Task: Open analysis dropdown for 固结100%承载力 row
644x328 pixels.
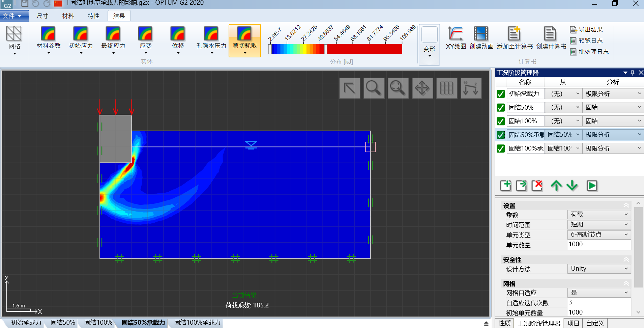Action: (613, 148)
